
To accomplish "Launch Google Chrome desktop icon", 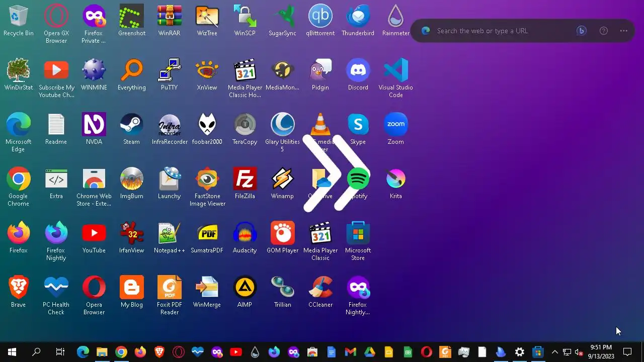I will point(18,187).
